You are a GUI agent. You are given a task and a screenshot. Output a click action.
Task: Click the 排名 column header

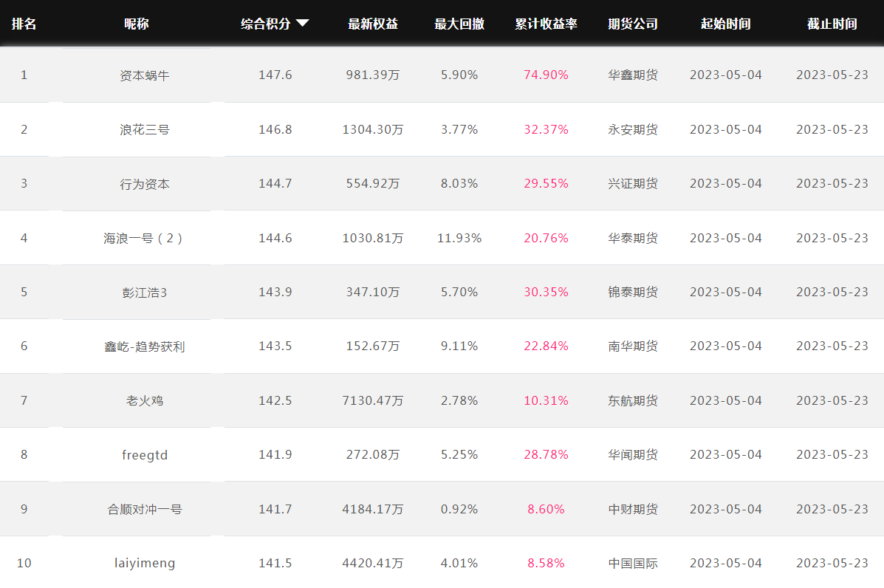[x=24, y=24]
